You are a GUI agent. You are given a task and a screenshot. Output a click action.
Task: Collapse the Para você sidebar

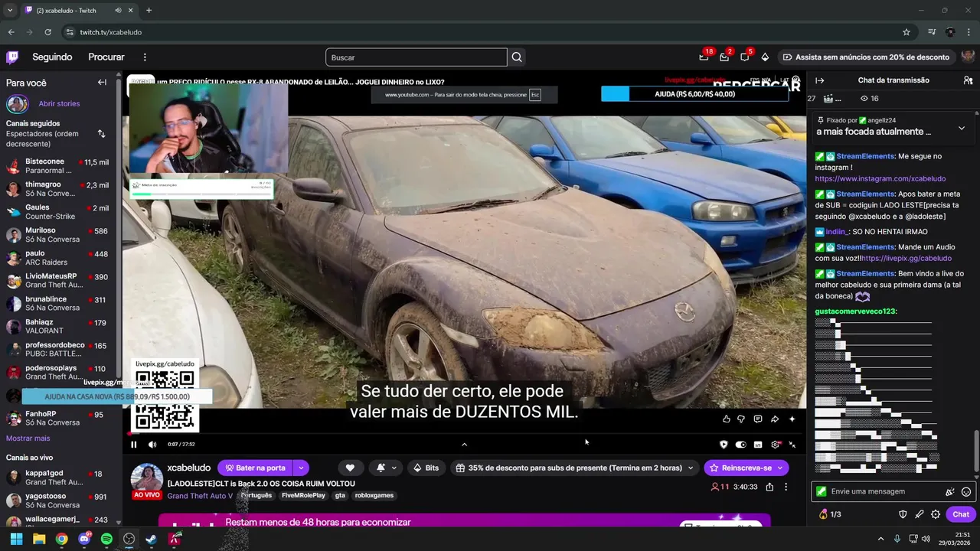pos(102,82)
